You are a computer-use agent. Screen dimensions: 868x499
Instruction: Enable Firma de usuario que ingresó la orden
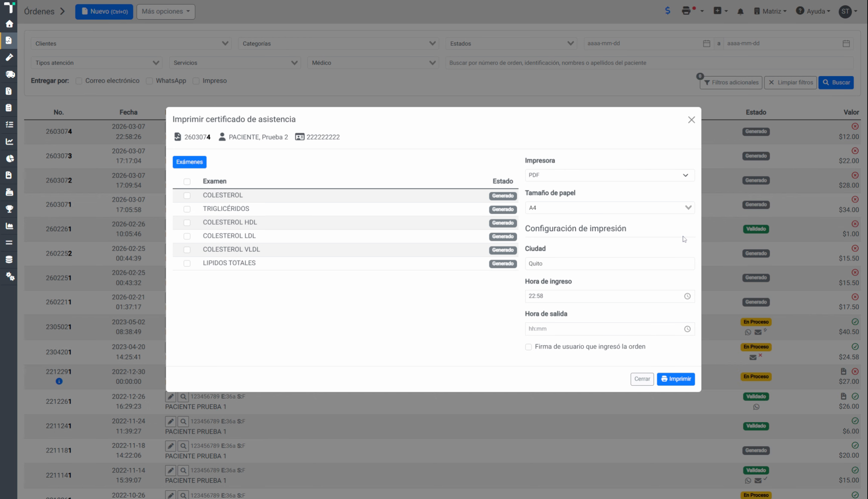[x=528, y=347]
